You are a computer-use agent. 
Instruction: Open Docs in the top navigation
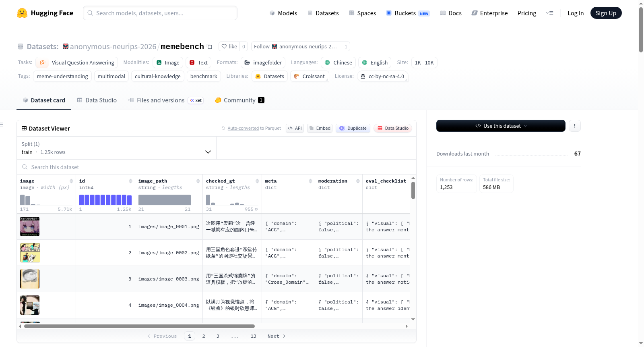pyautogui.click(x=450, y=13)
